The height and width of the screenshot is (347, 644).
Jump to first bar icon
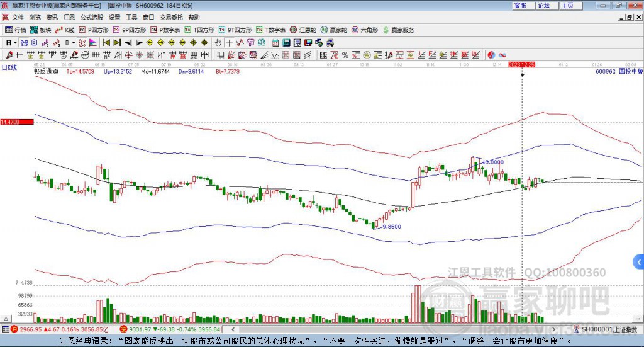pyautogui.click(x=106, y=43)
